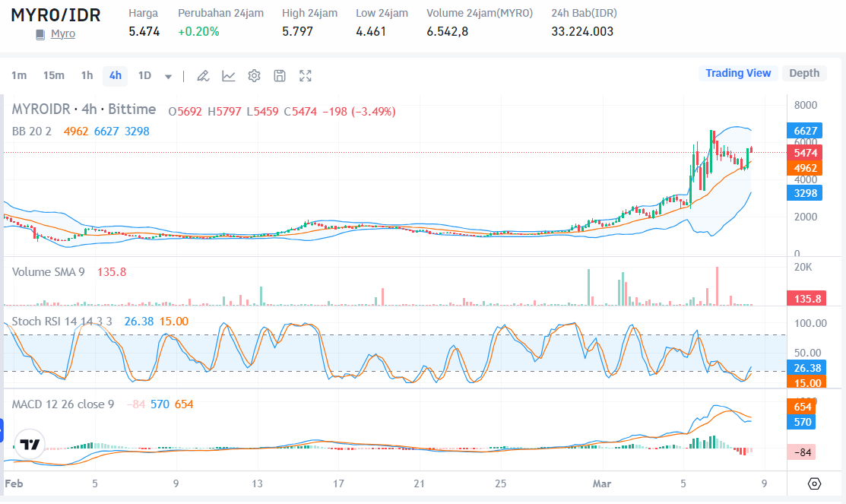The width and height of the screenshot is (846, 504).
Task: Click the lower Bollinger band label 3298
Action: point(805,193)
